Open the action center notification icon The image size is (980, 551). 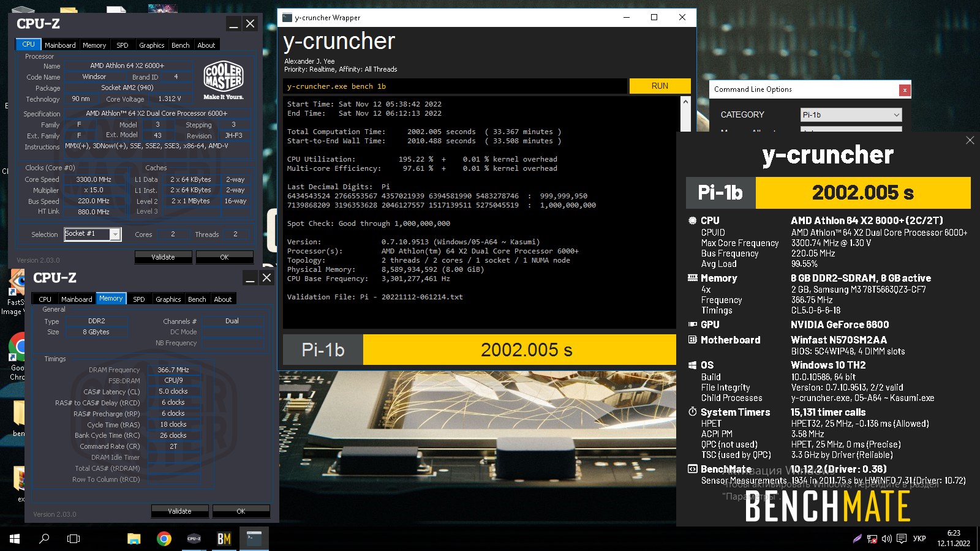click(902, 539)
